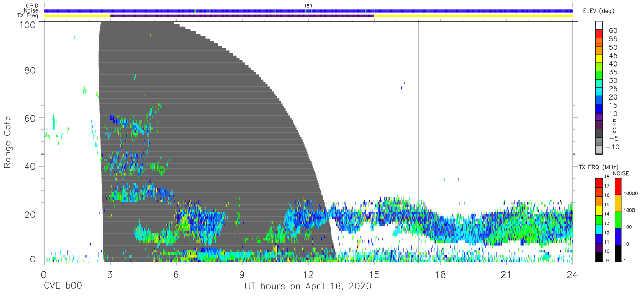Click the 'UT hours on April 16, 2020' axis title
644x297 pixels.
tap(308, 287)
